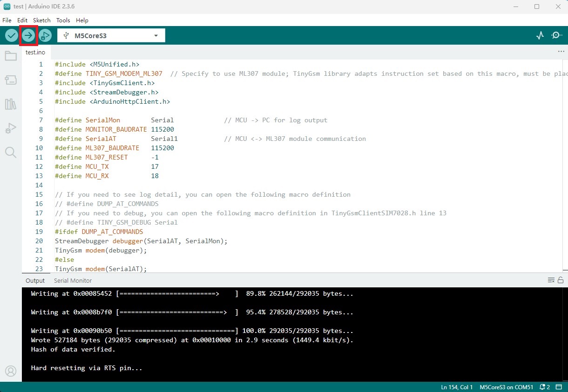Start debugging with the Debug button
This screenshot has height=392, width=568.
(45, 35)
